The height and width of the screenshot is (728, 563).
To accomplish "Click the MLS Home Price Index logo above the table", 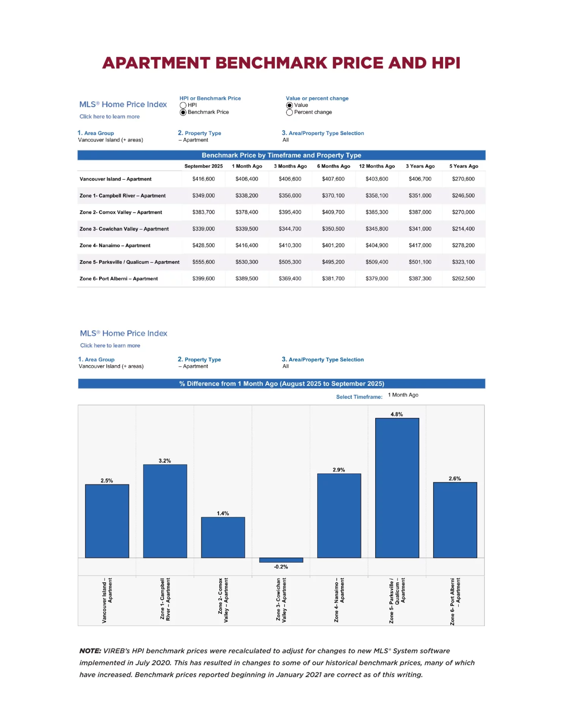I will tap(123, 105).
